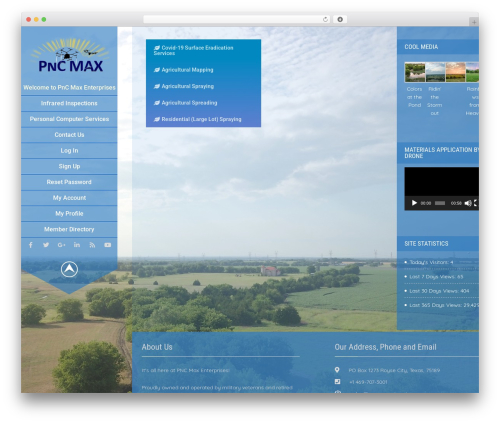The width and height of the screenshot is (500, 423).
Task: Add a new browser tab with plus
Action: tap(474, 22)
